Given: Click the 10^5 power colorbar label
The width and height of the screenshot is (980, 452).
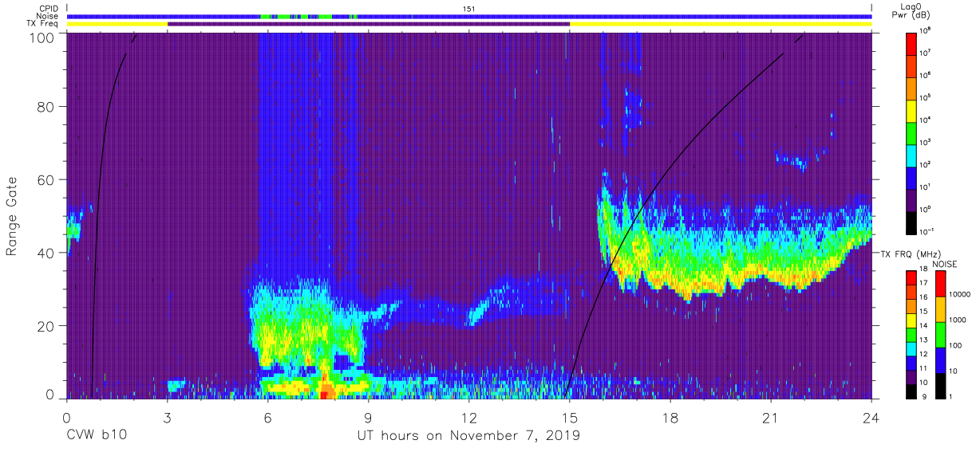Looking at the screenshot, I should [926, 97].
